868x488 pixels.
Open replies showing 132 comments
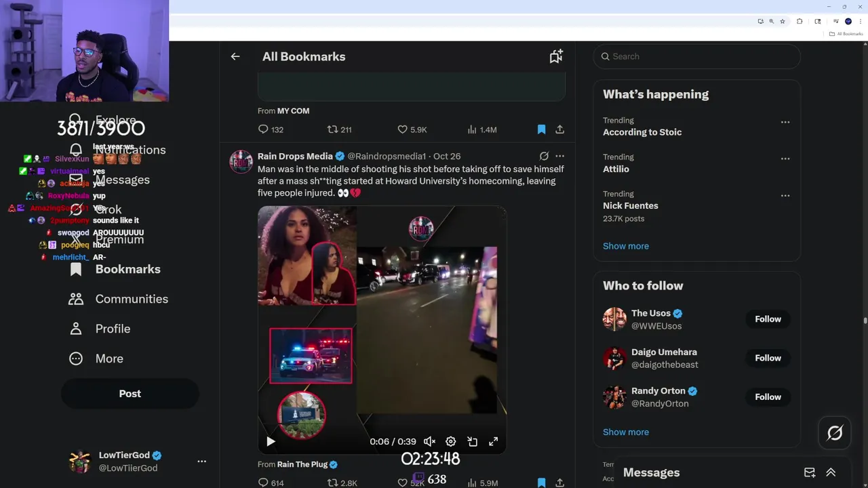271,129
